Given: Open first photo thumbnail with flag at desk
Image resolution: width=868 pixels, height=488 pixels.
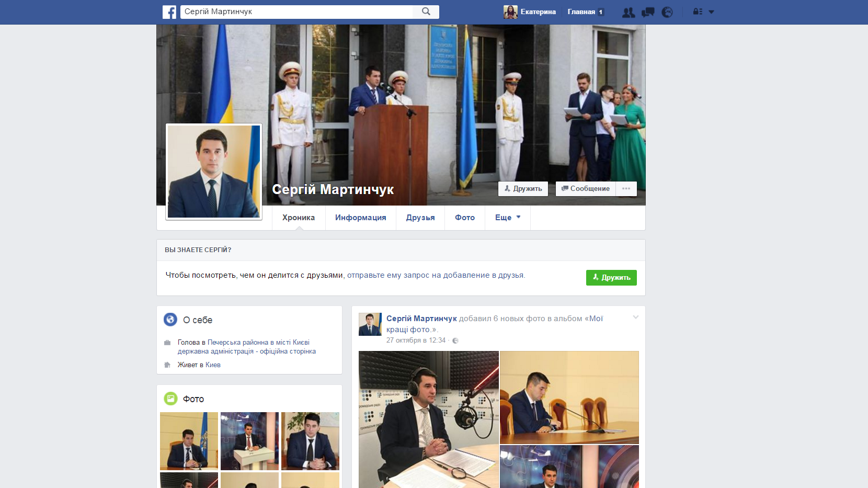Looking at the screenshot, I should point(189,441).
